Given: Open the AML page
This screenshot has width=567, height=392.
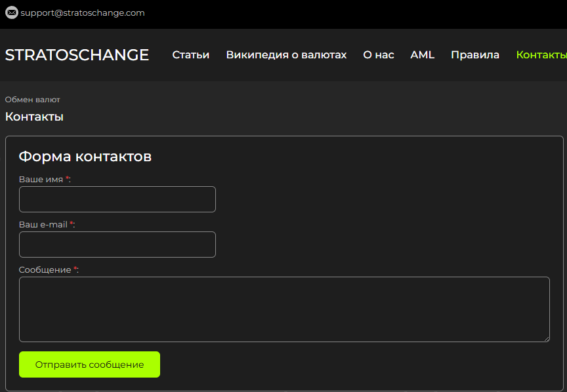Looking at the screenshot, I should [422, 55].
